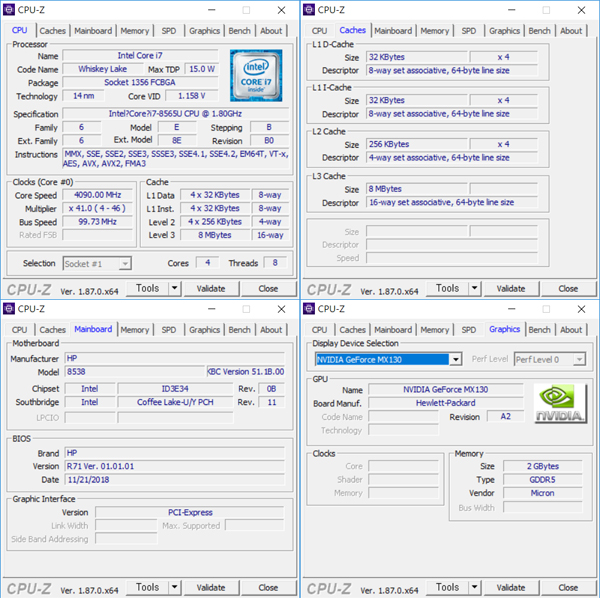Click L3 descriptor 16-way set associative
This screenshot has width=600, height=598.
point(452,202)
